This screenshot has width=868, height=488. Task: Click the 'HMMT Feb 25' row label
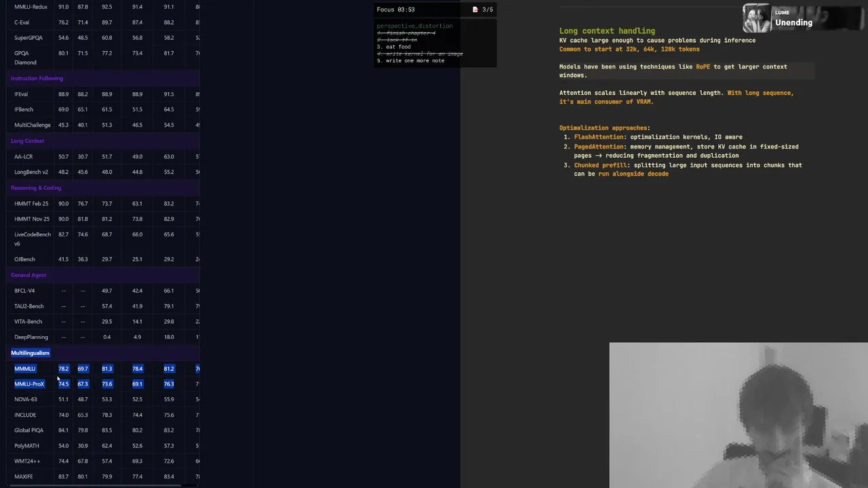click(31, 203)
